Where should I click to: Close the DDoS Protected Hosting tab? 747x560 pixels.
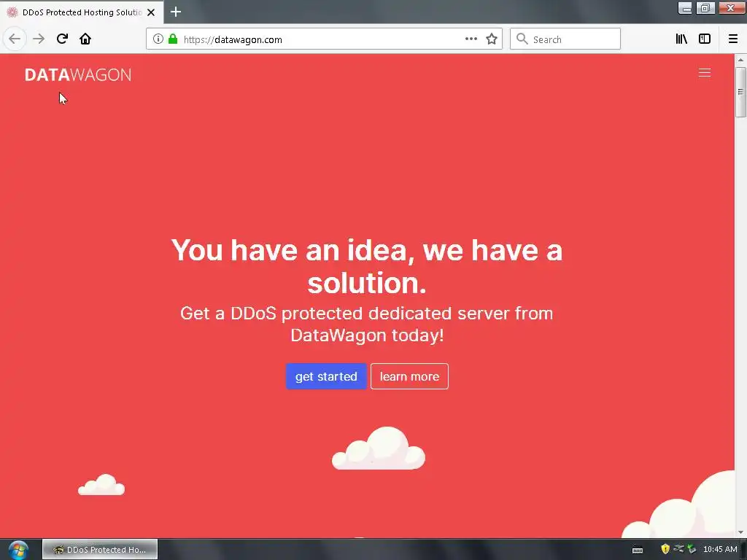point(151,12)
